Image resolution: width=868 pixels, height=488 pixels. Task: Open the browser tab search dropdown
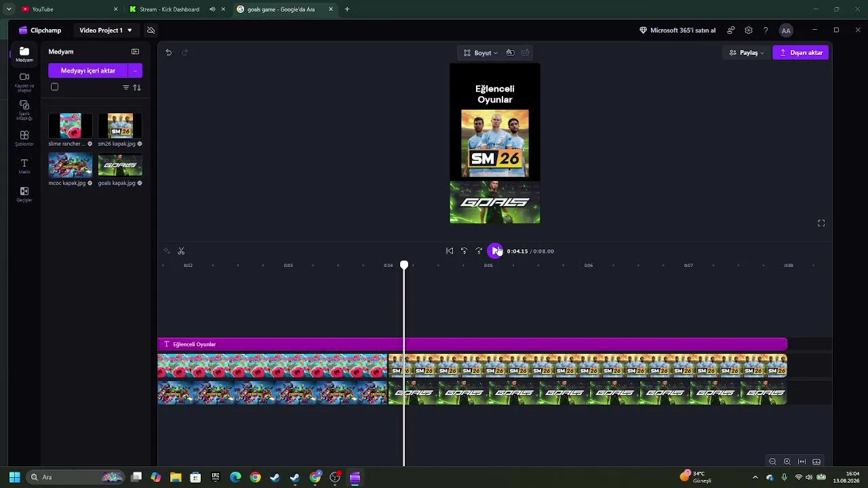(x=9, y=9)
